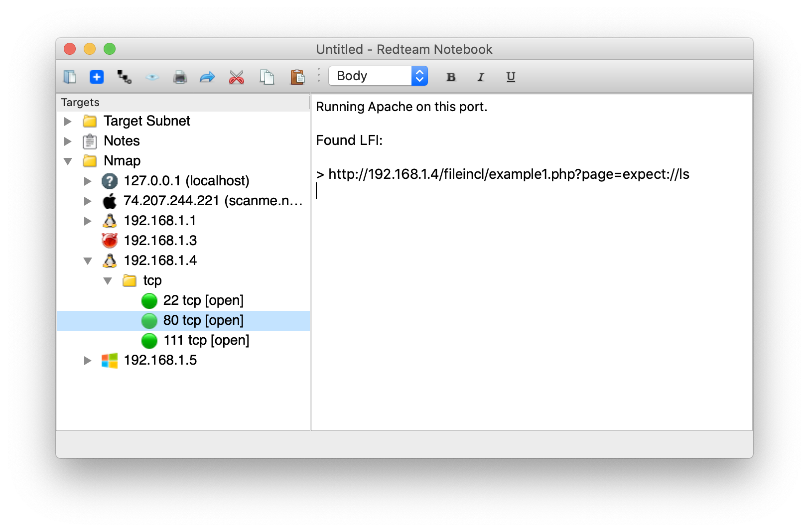The width and height of the screenshot is (809, 532).
Task: Click the question mark icon for localhost
Action: pyautogui.click(x=110, y=181)
